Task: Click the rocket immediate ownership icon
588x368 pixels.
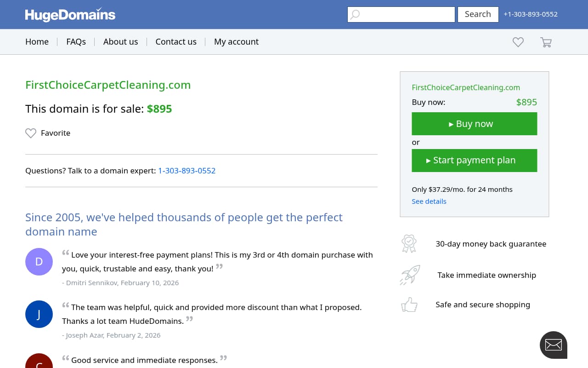Action: (x=409, y=275)
